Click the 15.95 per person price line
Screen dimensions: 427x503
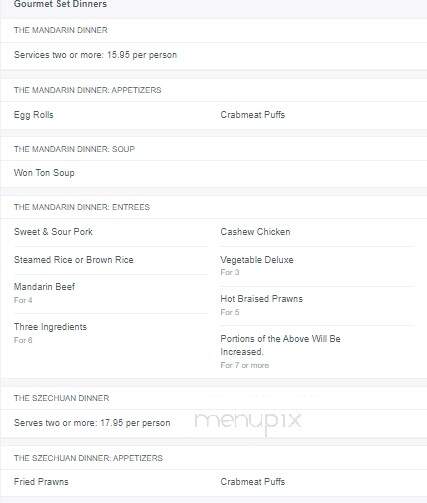click(95, 55)
